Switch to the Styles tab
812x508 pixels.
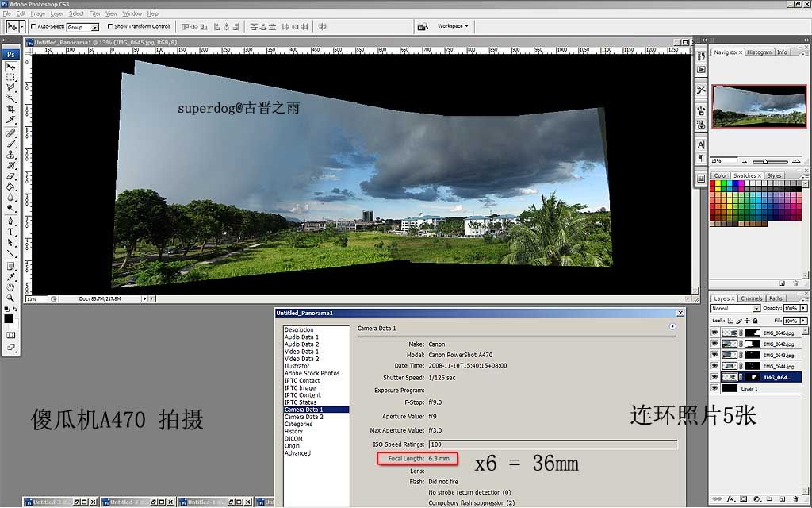[x=774, y=175]
